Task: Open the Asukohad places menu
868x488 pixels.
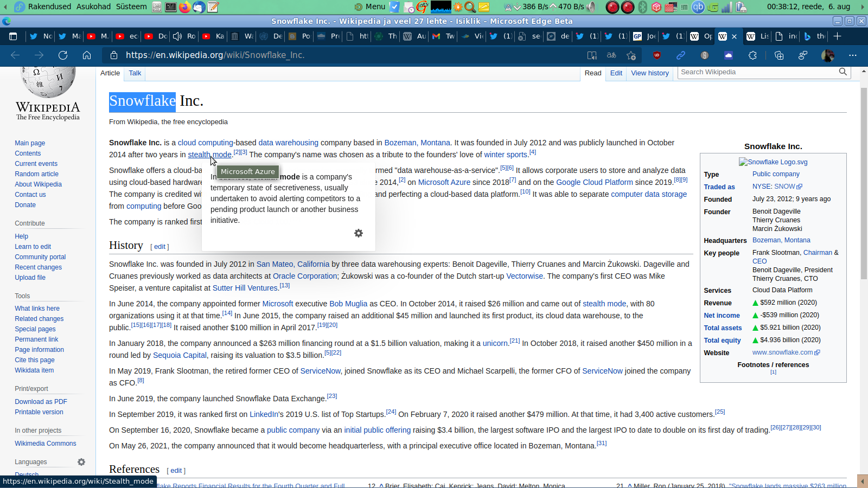Action: [x=93, y=7]
